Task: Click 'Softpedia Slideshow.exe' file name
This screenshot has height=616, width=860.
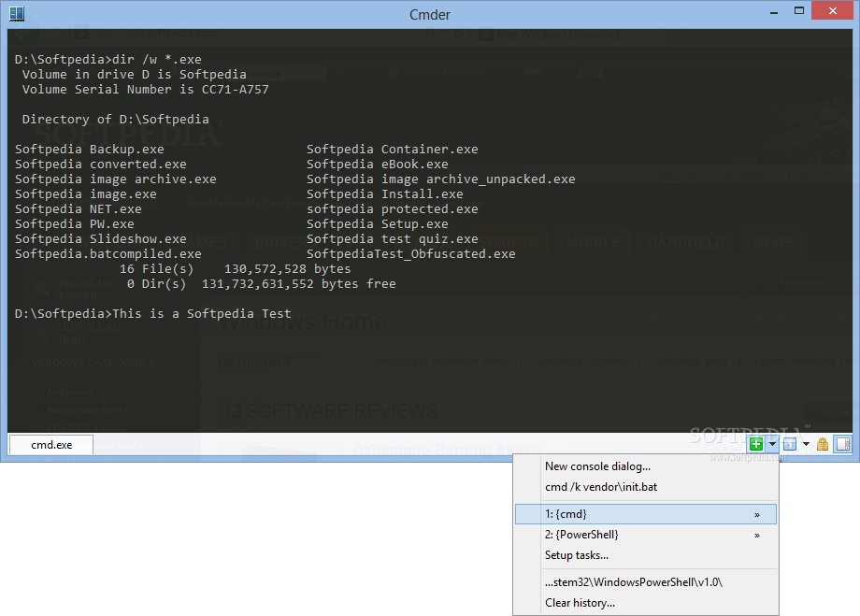Action: (x=100, y=238)
